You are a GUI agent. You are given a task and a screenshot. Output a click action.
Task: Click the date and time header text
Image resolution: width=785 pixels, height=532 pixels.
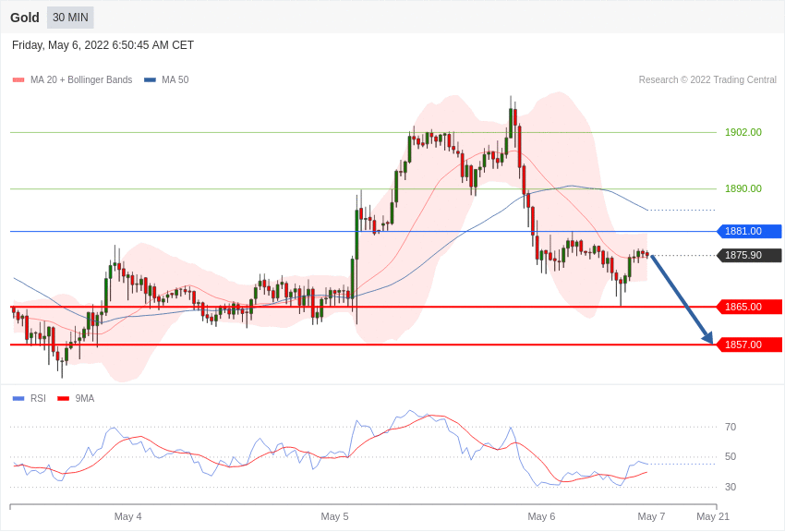pos(103,45)
